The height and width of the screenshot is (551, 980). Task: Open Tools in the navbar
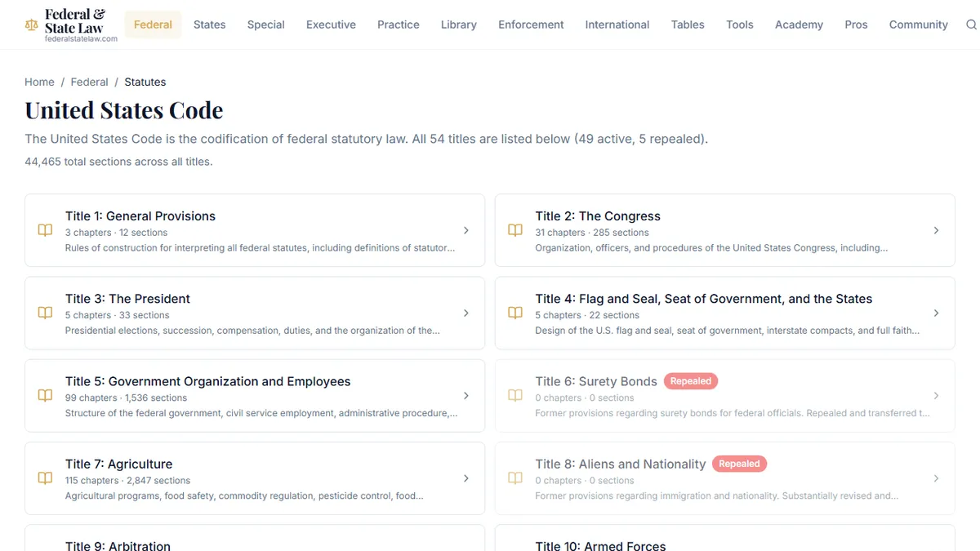click(x=740, y=24)
